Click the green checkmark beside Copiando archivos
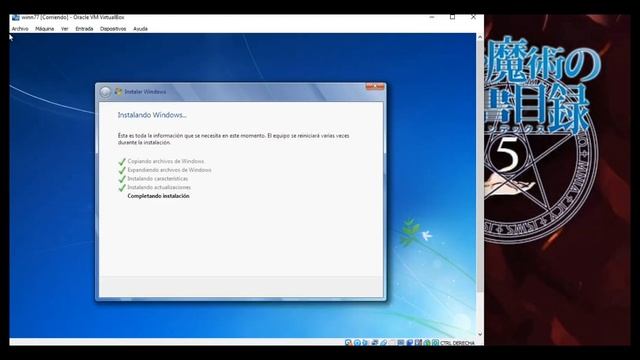The image size is (640, 360). [122, 162]
